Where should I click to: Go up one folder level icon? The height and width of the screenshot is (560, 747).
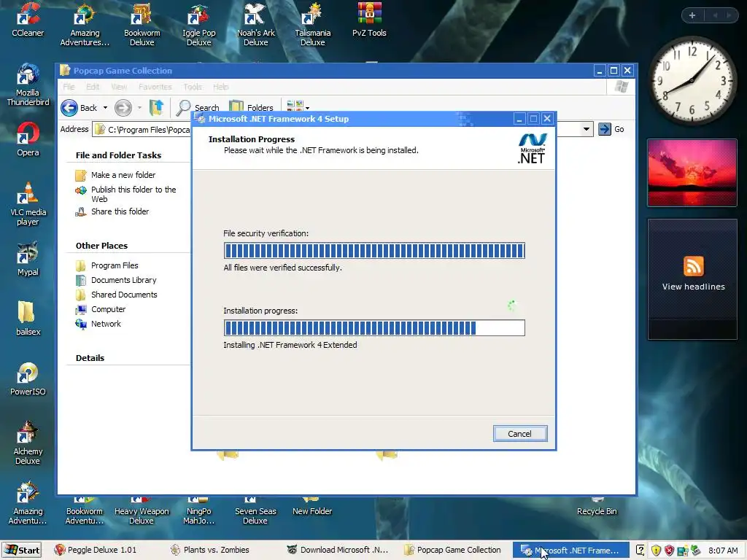point(156,108)
